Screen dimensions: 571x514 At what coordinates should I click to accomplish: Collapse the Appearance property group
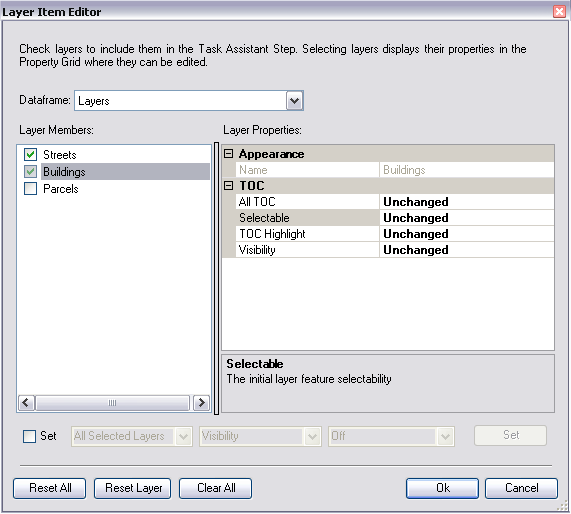[x=228, y=154]
